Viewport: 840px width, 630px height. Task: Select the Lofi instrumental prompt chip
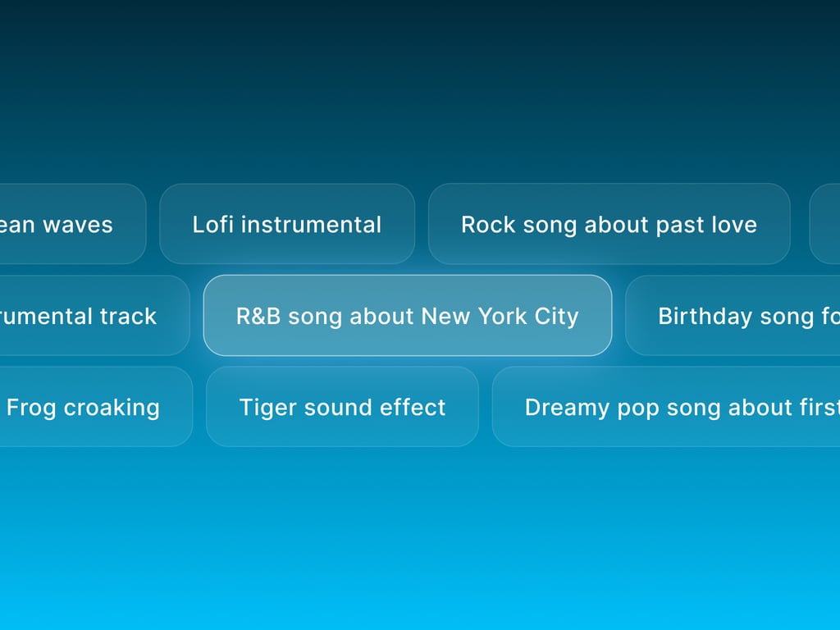point(287,224)
